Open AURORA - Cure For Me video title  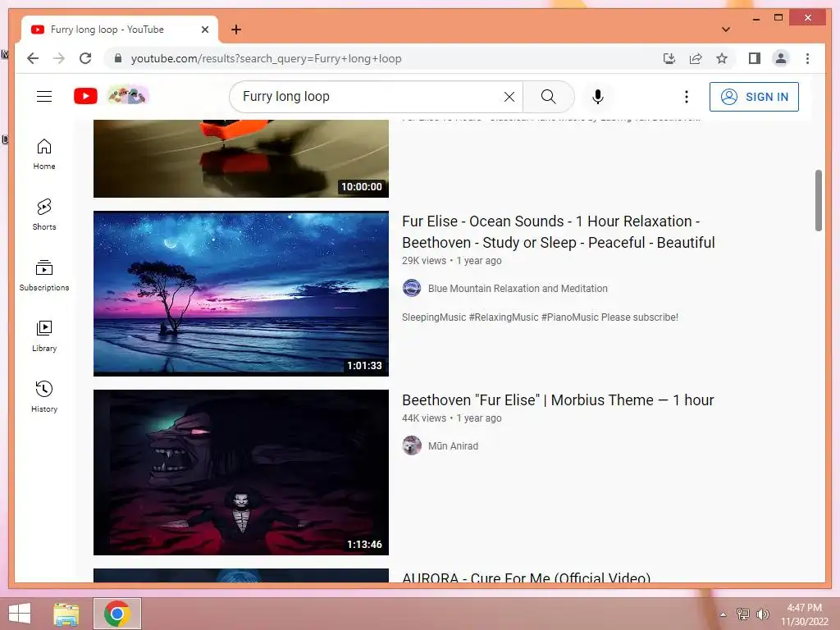[526, 577]
